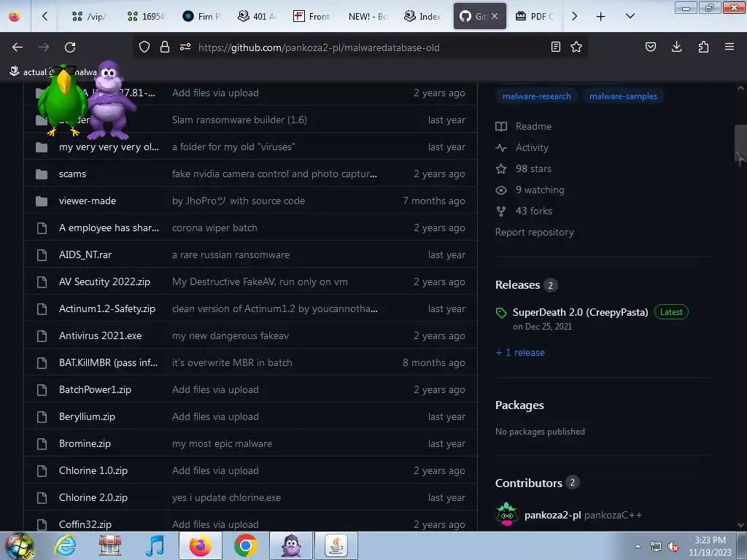Open Coffin32.zip file entry

85,524
